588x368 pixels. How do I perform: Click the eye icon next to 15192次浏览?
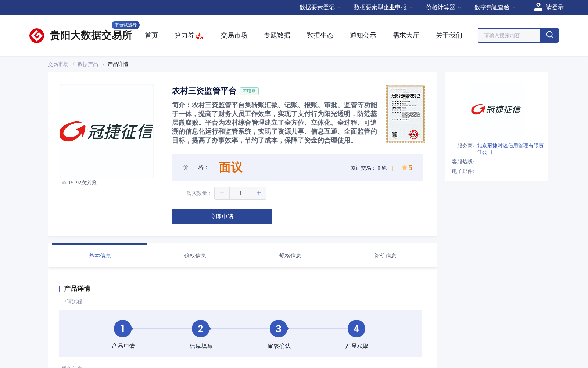tap(64, 183)
